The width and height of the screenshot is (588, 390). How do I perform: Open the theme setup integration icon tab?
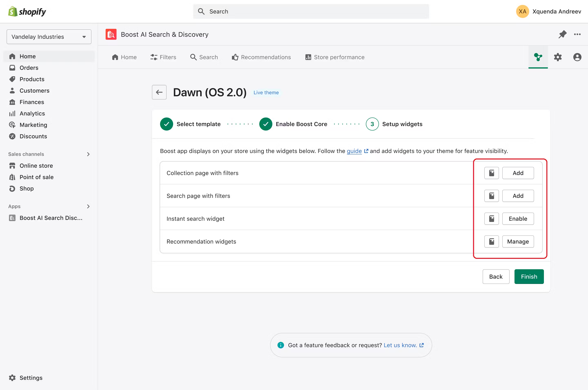538,57
